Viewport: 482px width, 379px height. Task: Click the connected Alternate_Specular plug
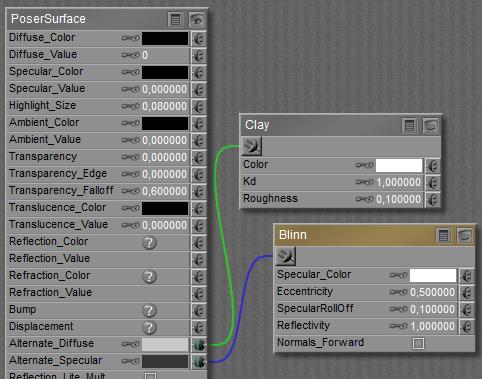(x=199, y=361)
